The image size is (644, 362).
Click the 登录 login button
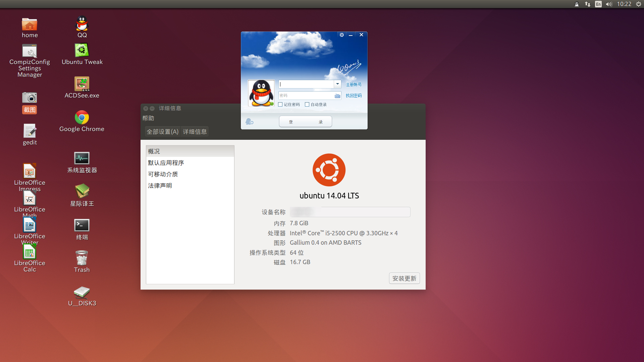[x=306, y=122]
